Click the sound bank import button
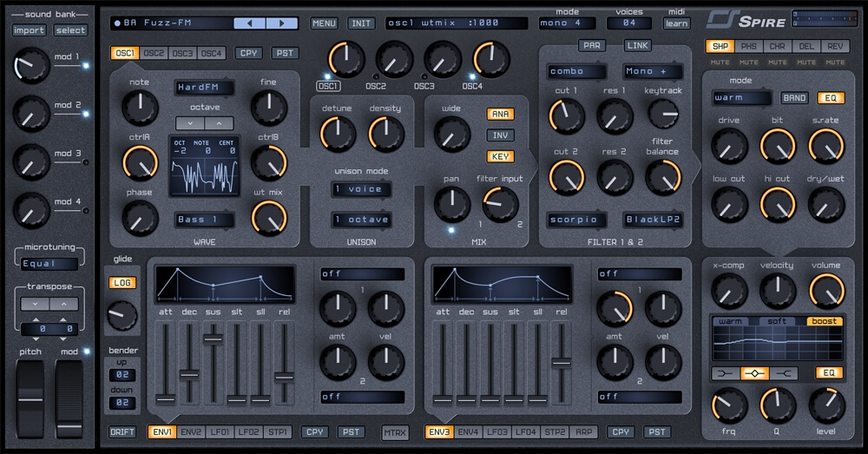 [29, 30]
